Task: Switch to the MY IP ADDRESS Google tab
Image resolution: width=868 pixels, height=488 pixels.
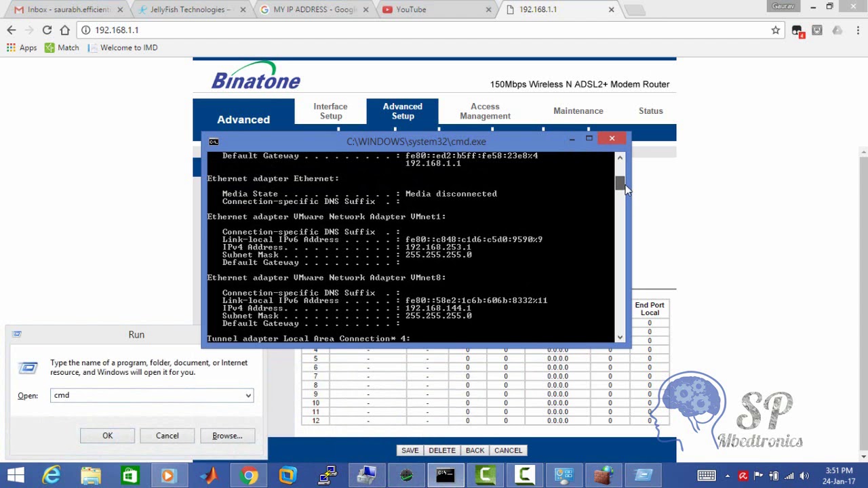Action: point(314,9)
